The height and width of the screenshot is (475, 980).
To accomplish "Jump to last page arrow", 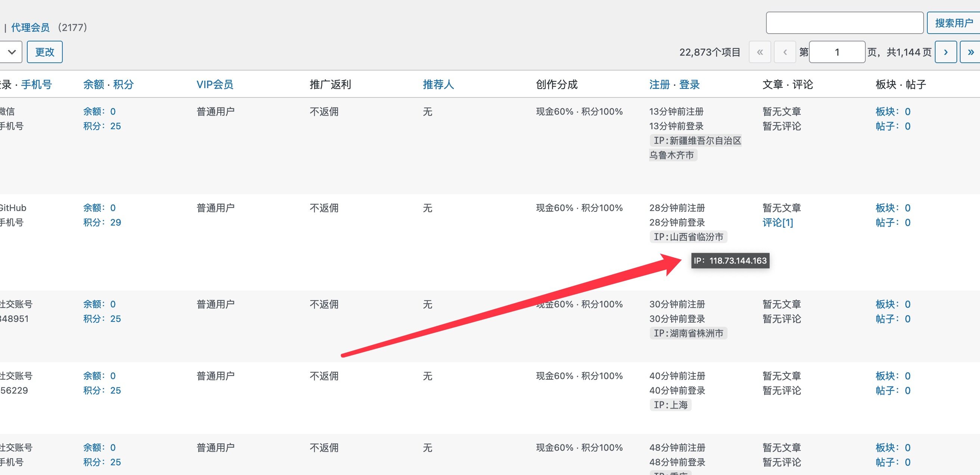I will click(970, 52).
